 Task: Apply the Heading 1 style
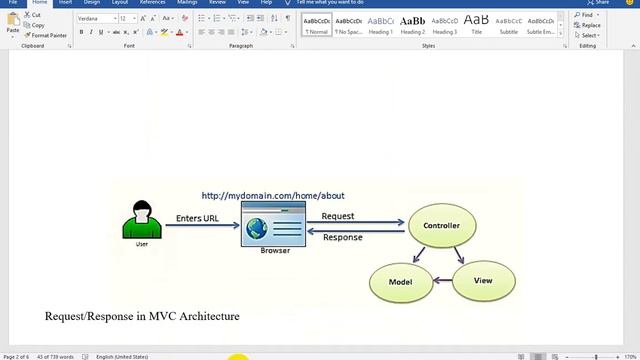click(380, 25)
